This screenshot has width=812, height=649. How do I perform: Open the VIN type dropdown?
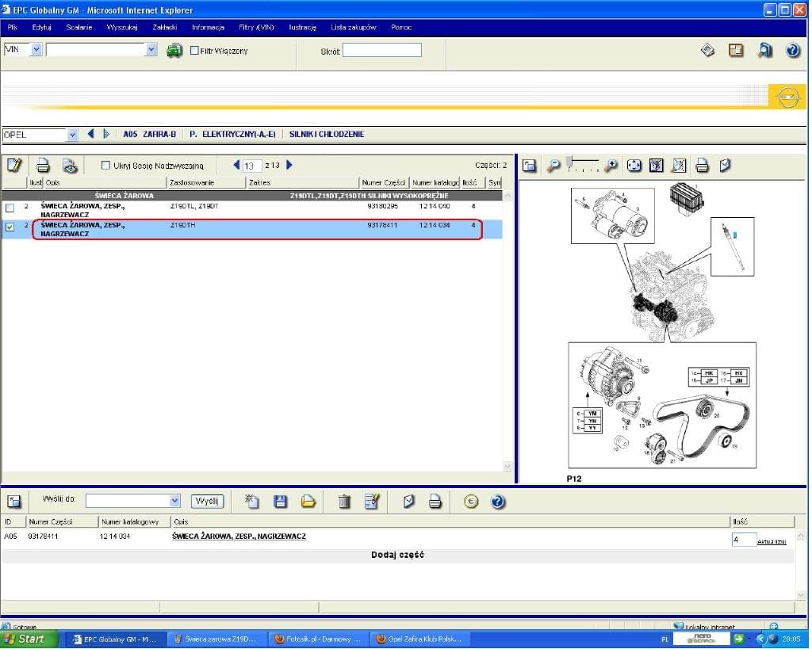(36, 50)
